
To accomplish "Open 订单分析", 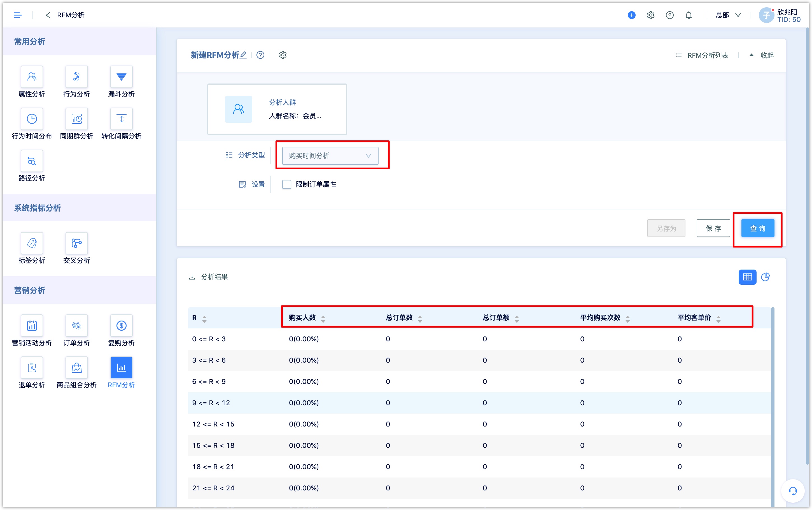I will coord(76,331).
